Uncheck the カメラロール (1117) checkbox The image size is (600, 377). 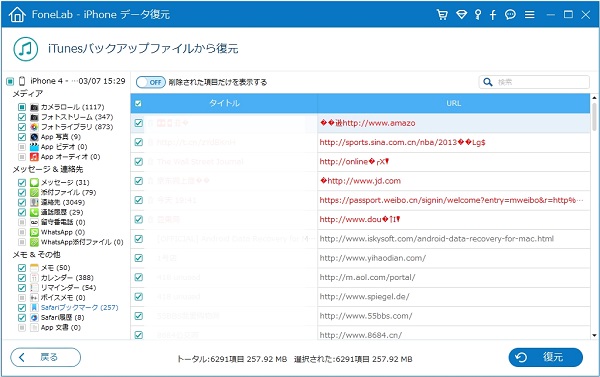click(22, 107)
